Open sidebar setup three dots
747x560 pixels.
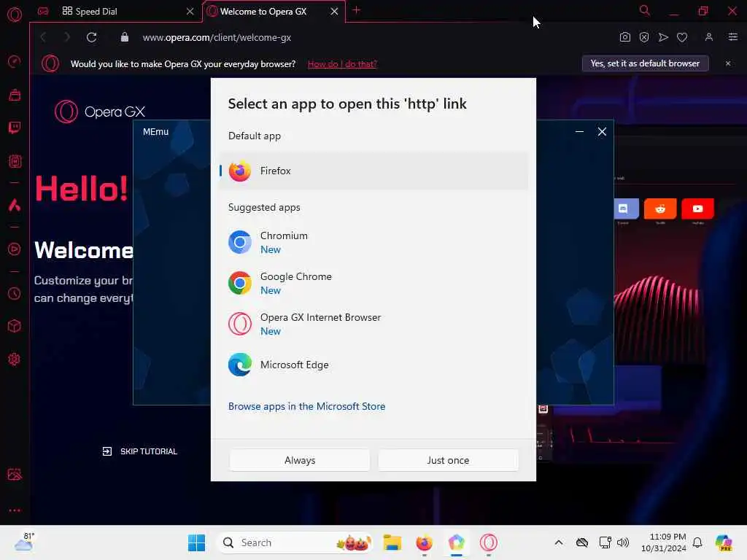coord(15,510)
